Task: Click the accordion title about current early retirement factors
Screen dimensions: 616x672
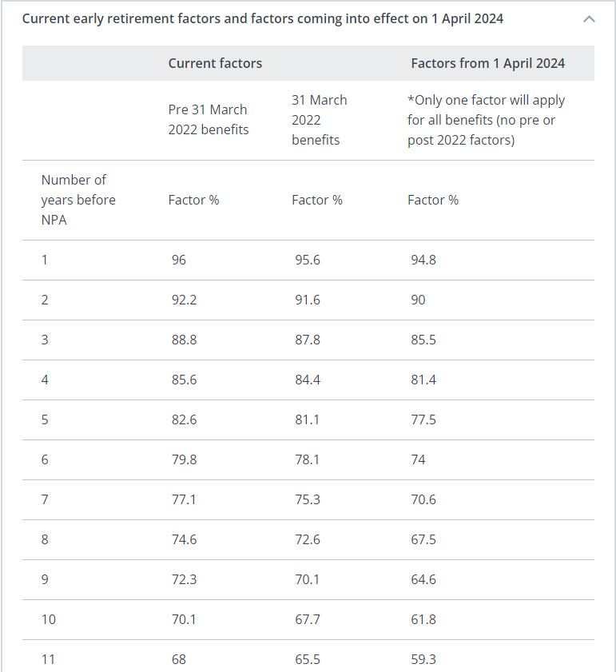Action: 263,19
